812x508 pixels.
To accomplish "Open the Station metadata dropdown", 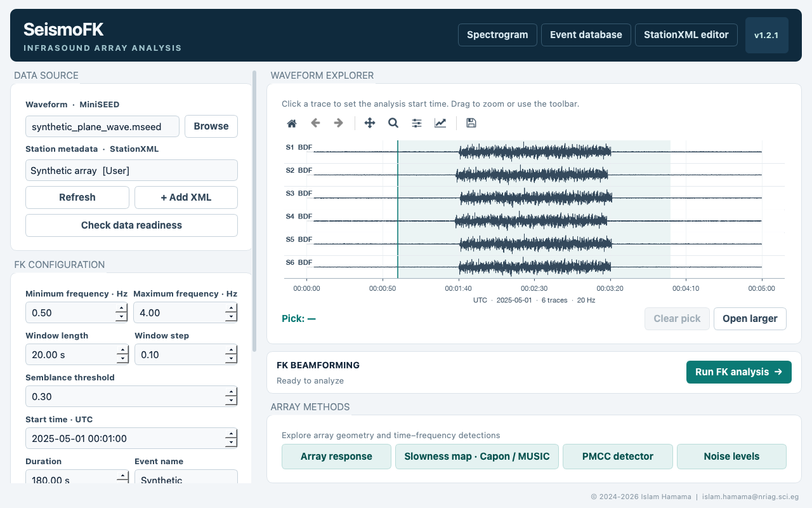I will tap(131, 170).
